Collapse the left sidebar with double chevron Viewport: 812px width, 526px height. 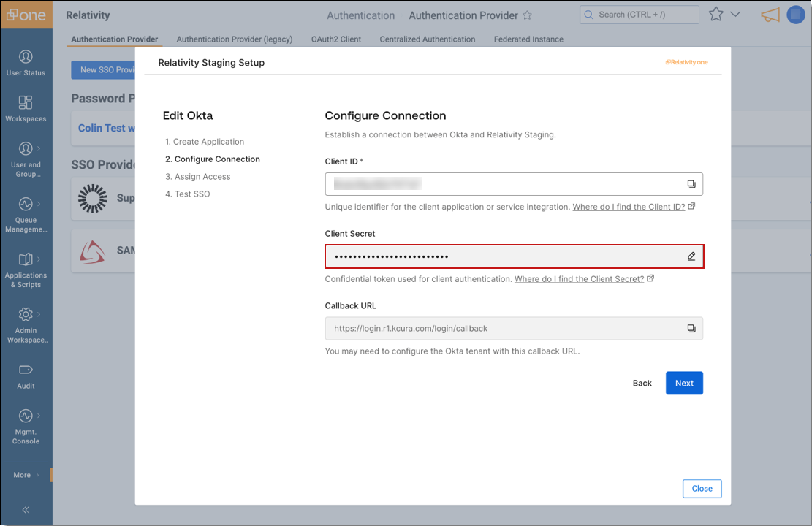tap(26, 510)
